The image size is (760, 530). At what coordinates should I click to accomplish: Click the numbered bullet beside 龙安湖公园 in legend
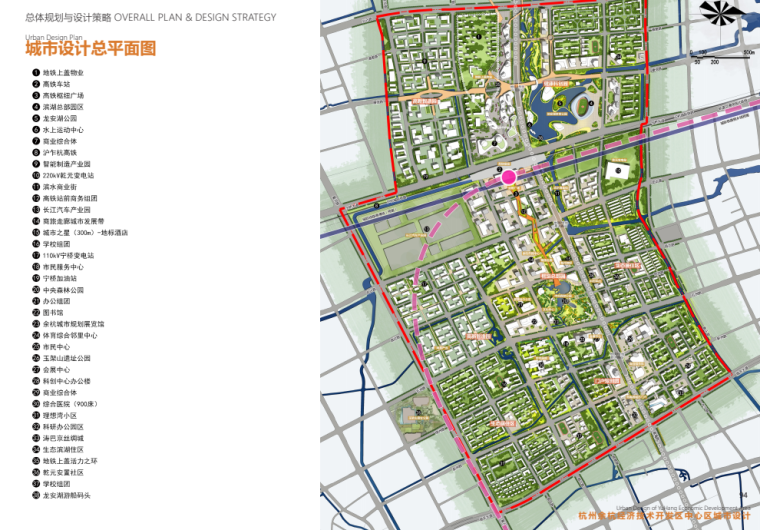coord(35,118)
